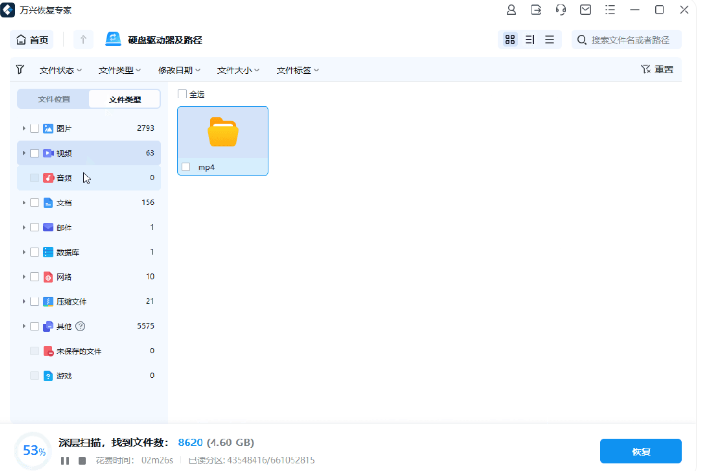Open the 文件标签 filter dropdown

click(298, 70)
